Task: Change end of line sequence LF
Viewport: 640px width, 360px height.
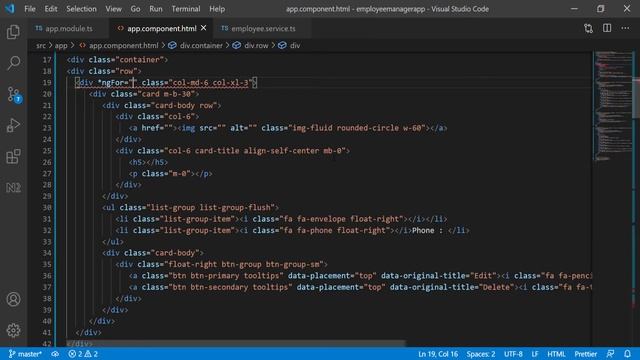Action: [x=535, y=354]
